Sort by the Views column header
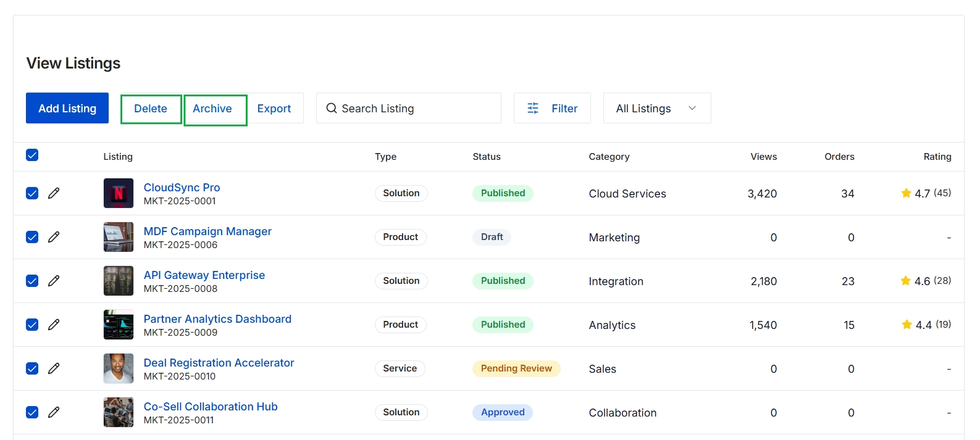Image resolution: width=980 pixels, height=440 pixels. (x=764, y=156)
